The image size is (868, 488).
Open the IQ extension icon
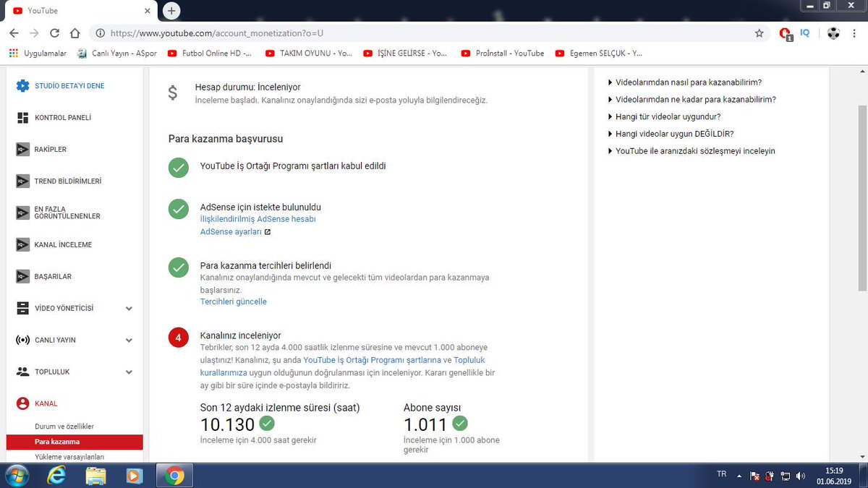pos(805,33)
